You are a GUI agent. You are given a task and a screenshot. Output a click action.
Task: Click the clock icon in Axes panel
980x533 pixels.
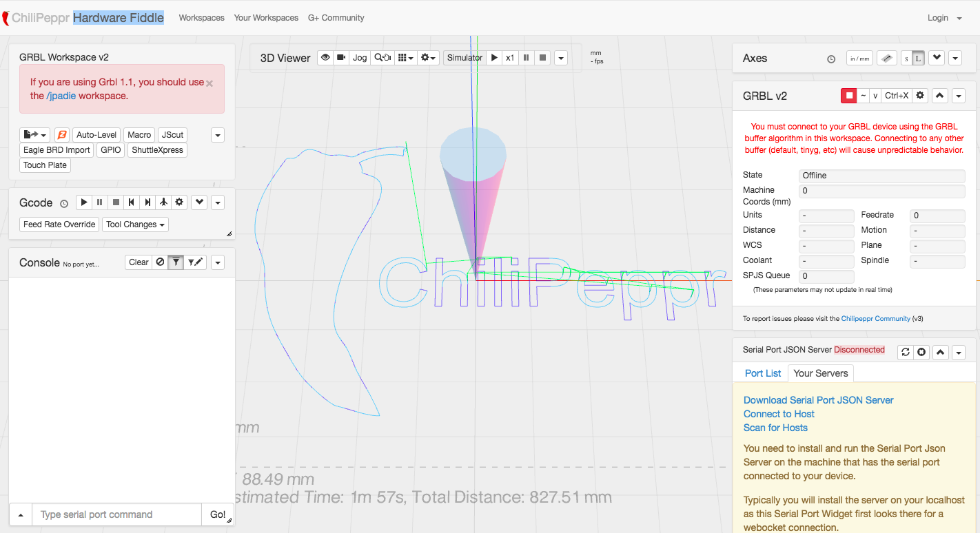(x=831, y=59)
